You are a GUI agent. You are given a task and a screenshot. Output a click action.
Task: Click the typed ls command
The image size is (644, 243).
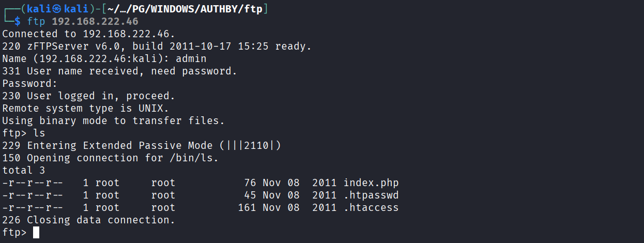(39, 133)
